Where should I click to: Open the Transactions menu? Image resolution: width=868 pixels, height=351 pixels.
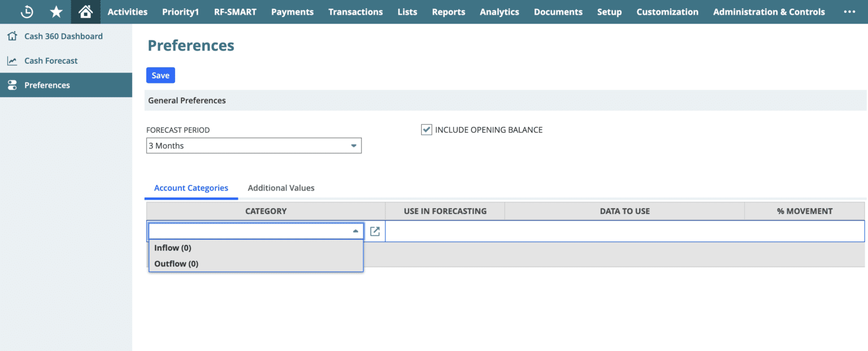pyautogui.click(x=355, y=12)
